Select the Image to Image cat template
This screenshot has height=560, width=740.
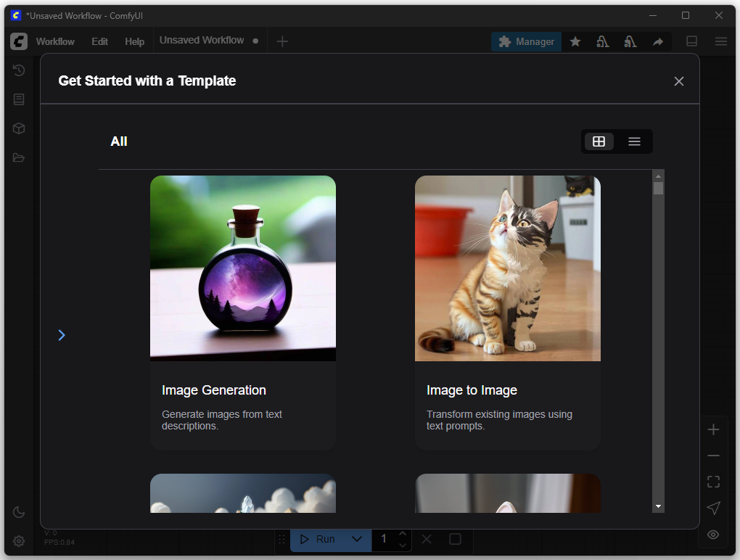click(x=507, y=312)
